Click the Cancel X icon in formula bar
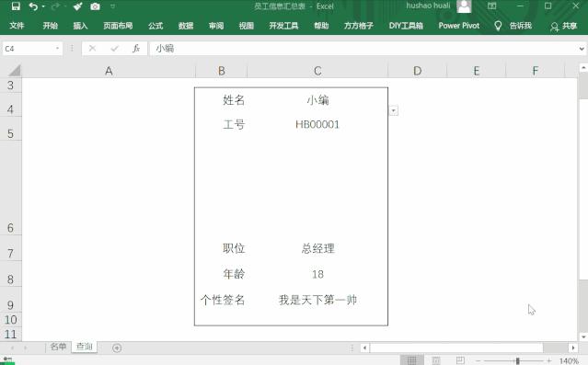 click(92, 49)
